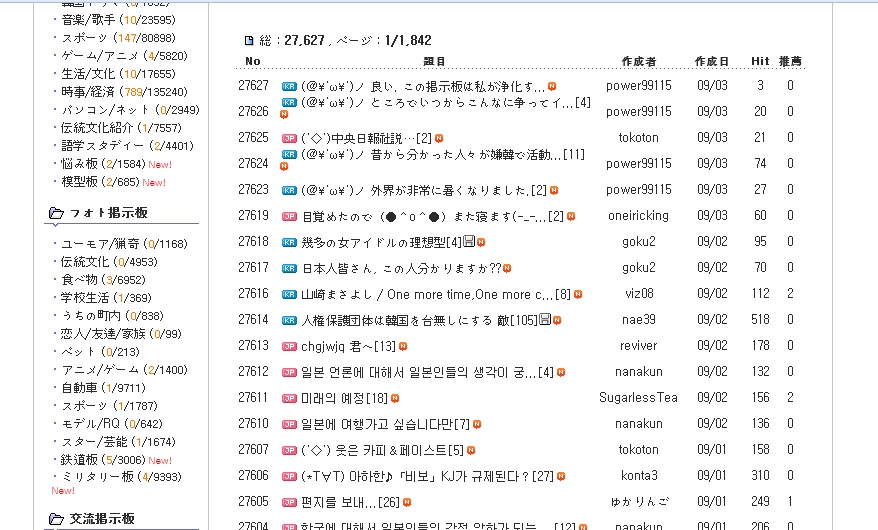Click the folder icon beside 交流掲示板
The height and width of the screenshot is (530, 878).
(56, 519)
